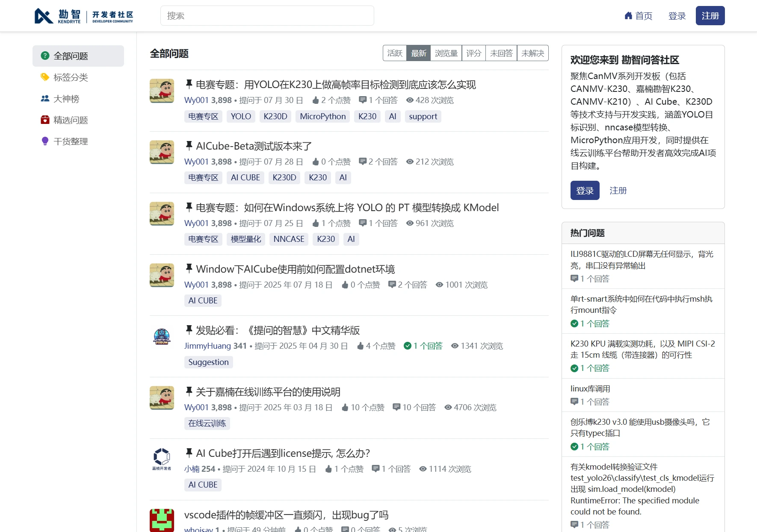Open the 首页 home link
The image size is (757, 532).
(638, 16)
